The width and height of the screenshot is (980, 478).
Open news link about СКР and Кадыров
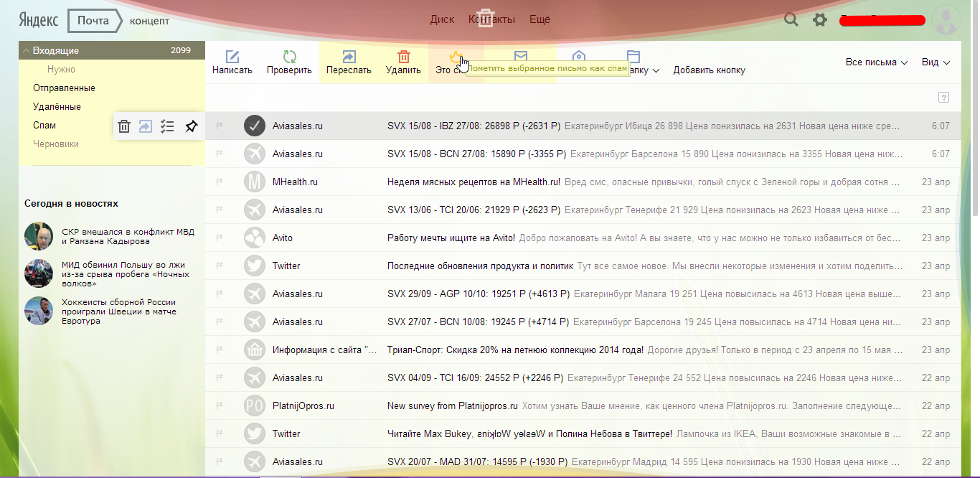(x=128, y=237)
